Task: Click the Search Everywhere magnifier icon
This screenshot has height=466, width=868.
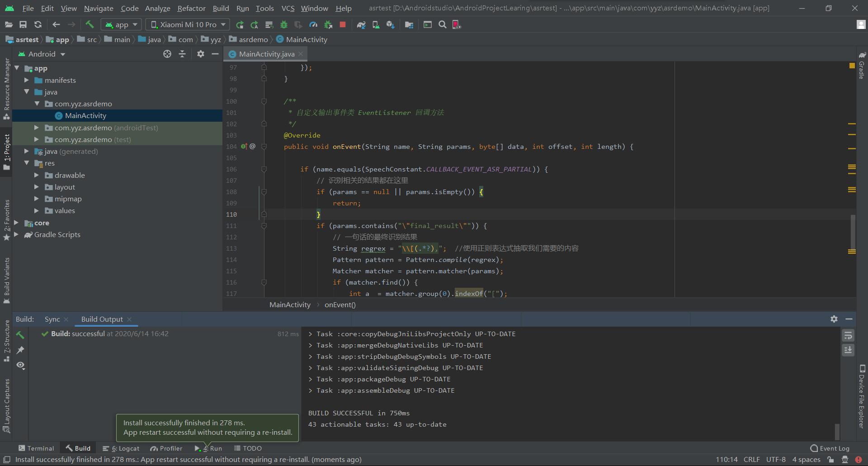Action: 443,25
